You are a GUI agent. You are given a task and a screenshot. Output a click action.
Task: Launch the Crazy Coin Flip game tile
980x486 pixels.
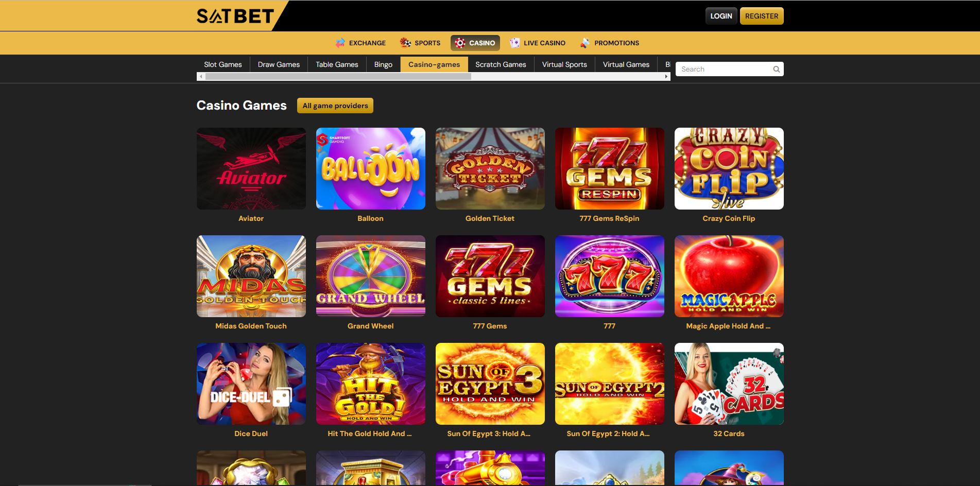click(729, 168)
